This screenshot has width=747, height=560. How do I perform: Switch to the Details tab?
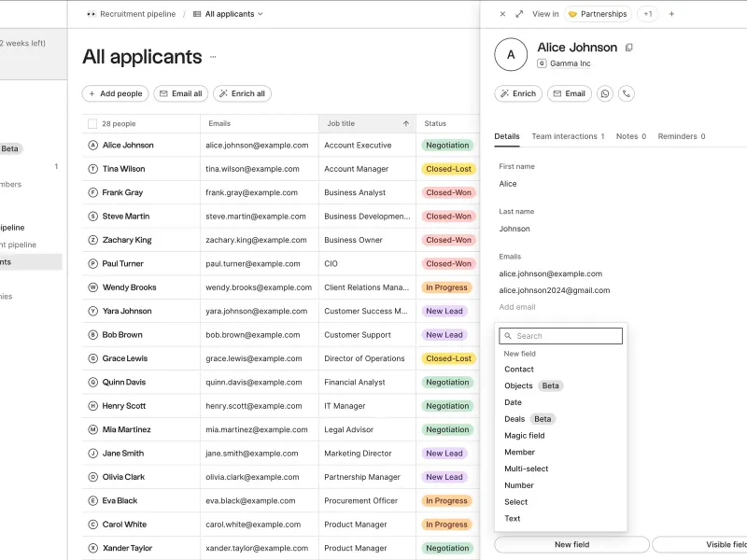click(507, 136)
